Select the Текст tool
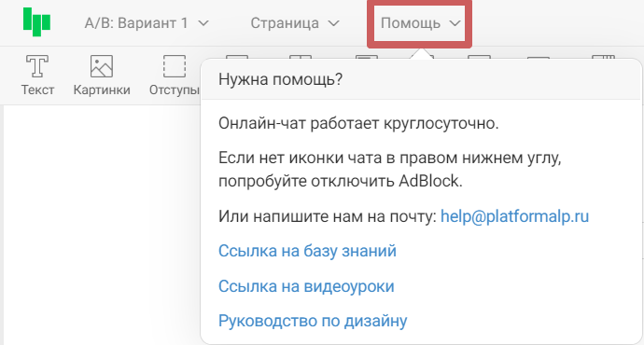Screen dimensions: 644x345 coord(37,76)
